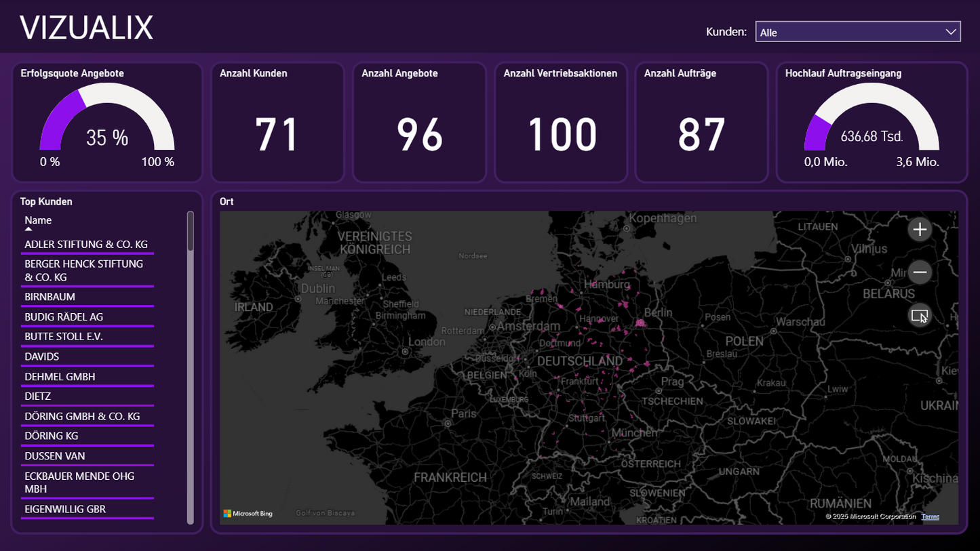Click the chevron arrow of Kunden filter
980x551 pixels.
(x=950, y=32)
